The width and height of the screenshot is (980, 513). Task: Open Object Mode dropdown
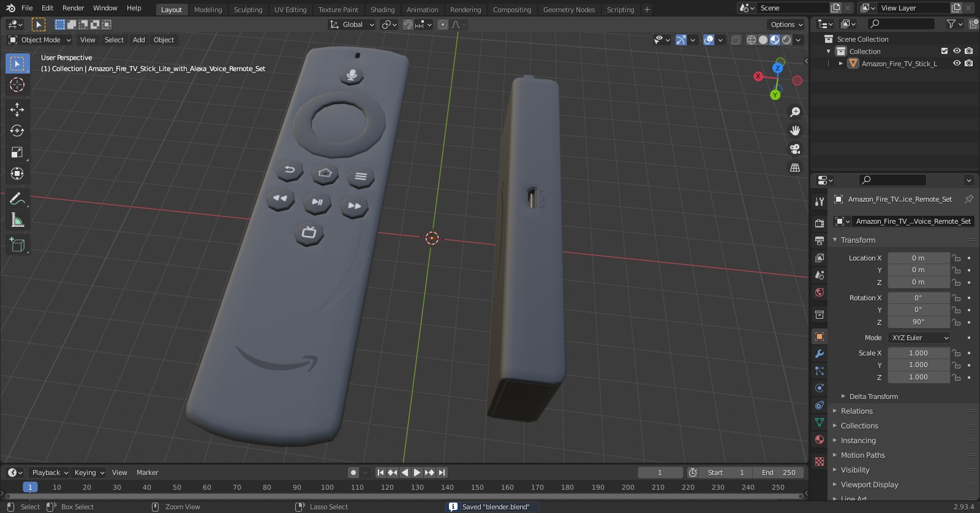click(40, 40)
